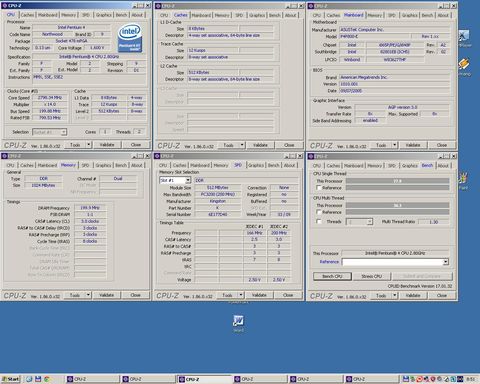Image resolution: width=480 pixels, height=384 pixels.
Task: Click the taskbar clock
Action: (x=470, y=379)
